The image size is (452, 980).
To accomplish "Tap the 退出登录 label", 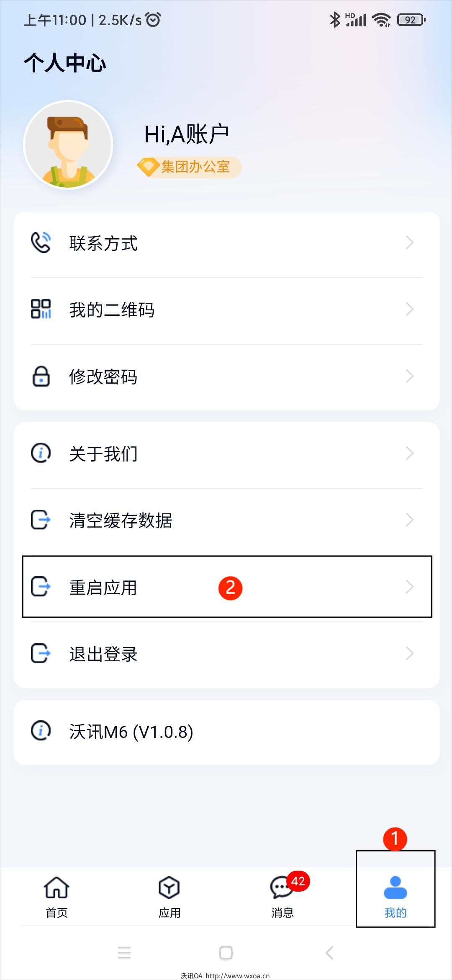I will click(x=103, y=654).
